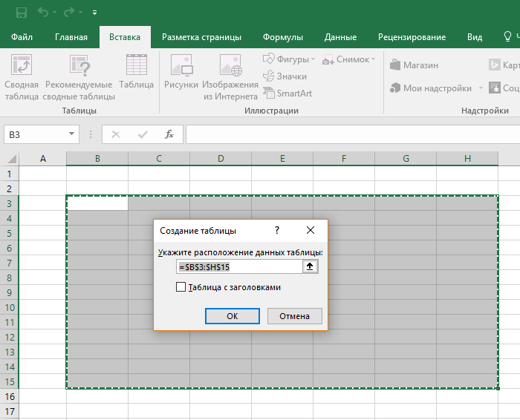The image size is (520, 420).
Task: Insert a PivotTable (Сводная таблица)
Action: tap(21, 78)
